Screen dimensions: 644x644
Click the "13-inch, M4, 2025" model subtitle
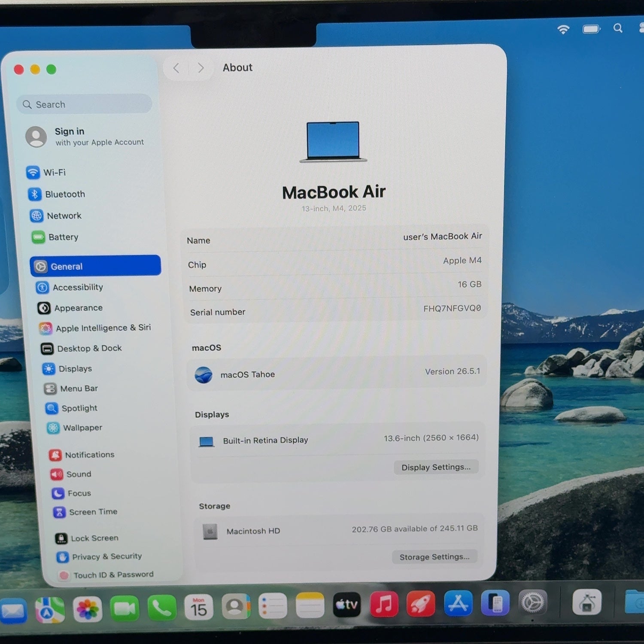point(334,208)
